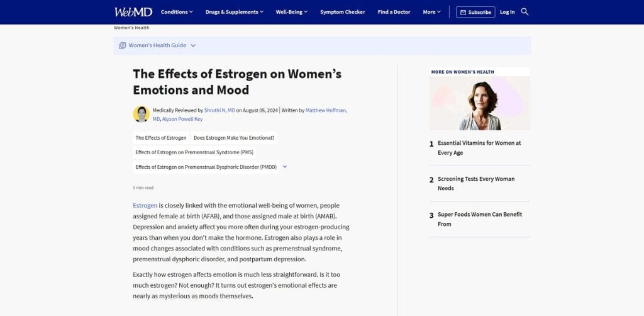The width and height of the screenshot is (644, 316).
Task: Expand the Well-Being menu
Action: click(x=292, y=12)
